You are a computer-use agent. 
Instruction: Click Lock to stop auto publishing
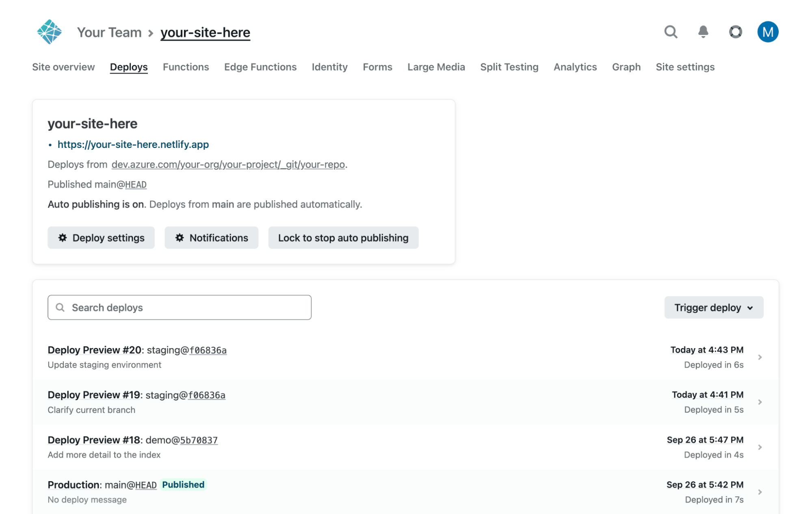pyautogui.click(x=343, y=238)
